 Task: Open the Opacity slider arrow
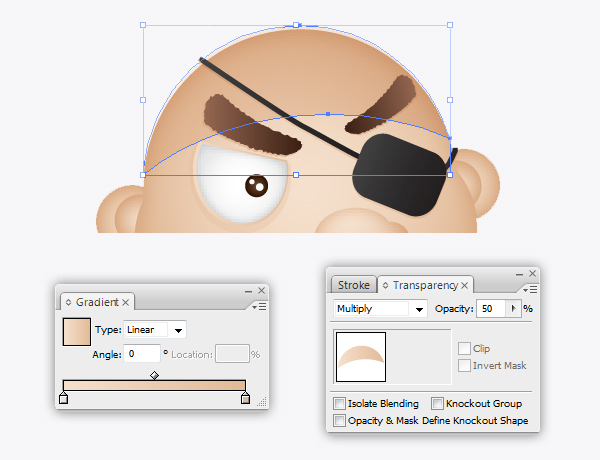pos(514,308)
